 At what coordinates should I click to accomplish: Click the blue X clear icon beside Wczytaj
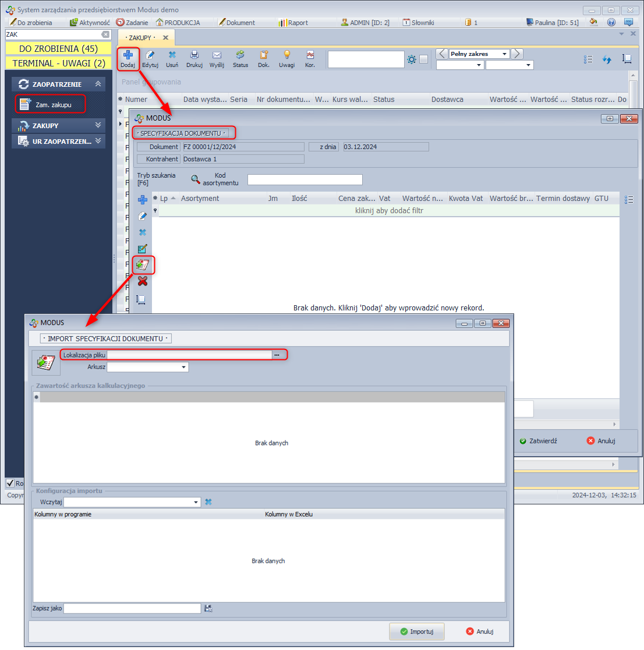(x=208, y=502)
